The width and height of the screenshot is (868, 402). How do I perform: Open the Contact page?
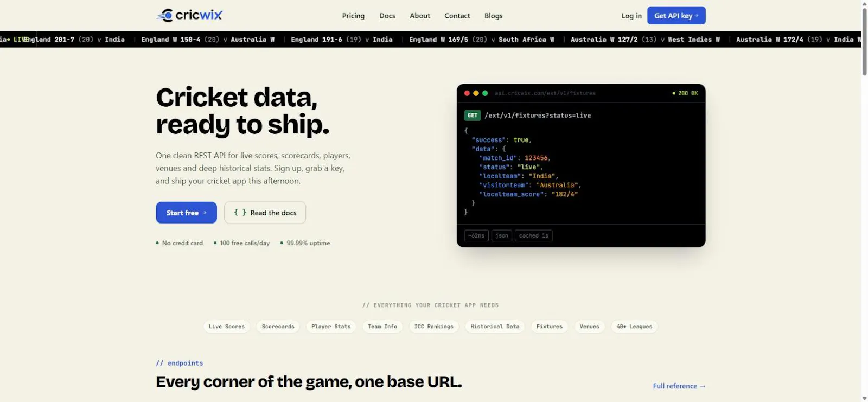[x=457, y=16]
